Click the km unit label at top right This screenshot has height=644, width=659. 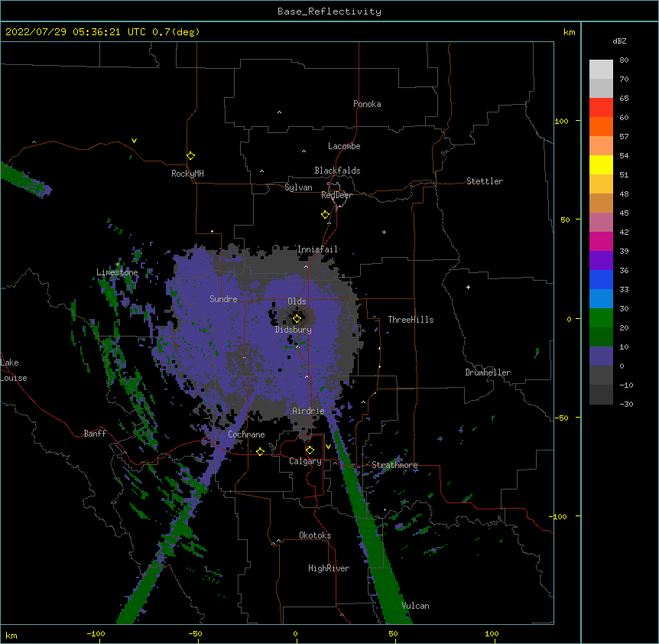tap(569, 32)
